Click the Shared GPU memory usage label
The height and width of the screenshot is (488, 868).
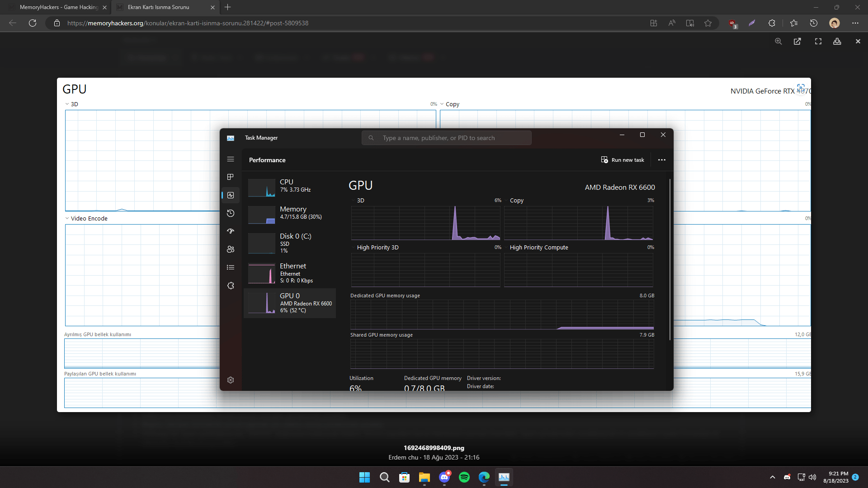(x=382, y=335)
